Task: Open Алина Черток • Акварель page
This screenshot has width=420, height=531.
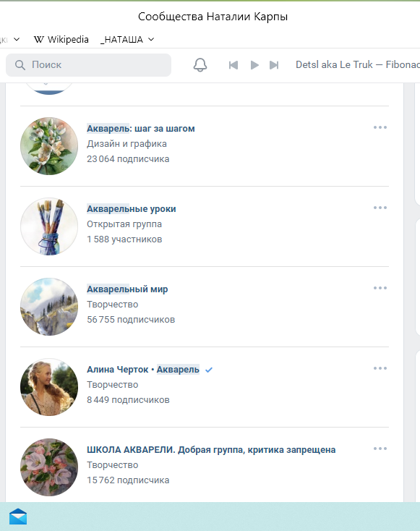Action: tap(143, 370)
